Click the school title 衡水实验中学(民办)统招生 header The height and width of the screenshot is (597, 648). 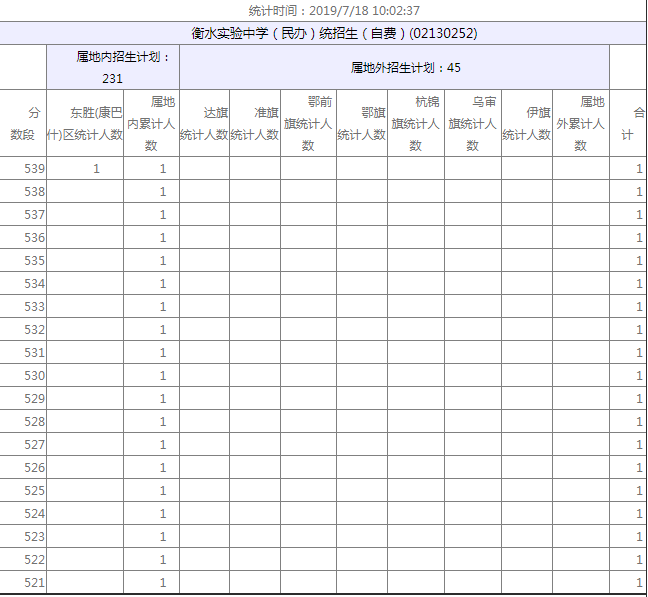point(334,33)
